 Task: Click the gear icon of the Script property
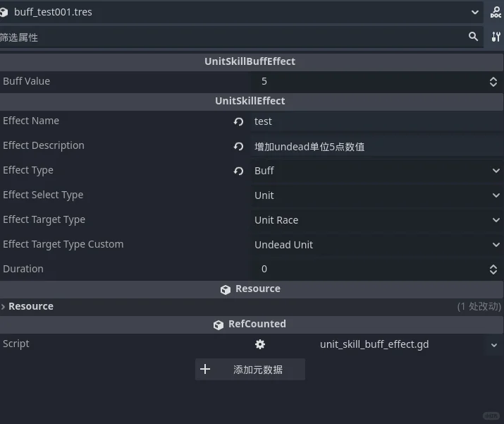coord(259,344)
